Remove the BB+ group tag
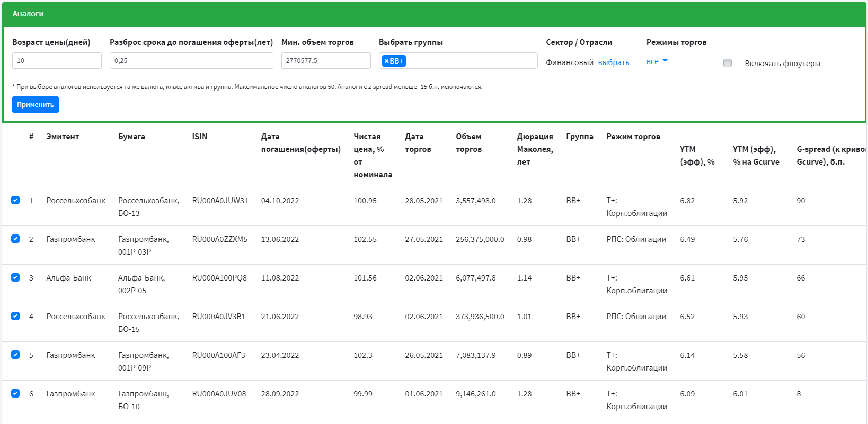The image size is (868, 424). [386, 61]
